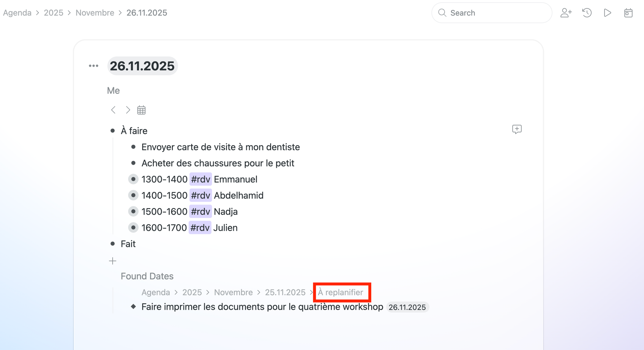
Task: Go to next day with right arrow
Action: [x=128, y=110]
